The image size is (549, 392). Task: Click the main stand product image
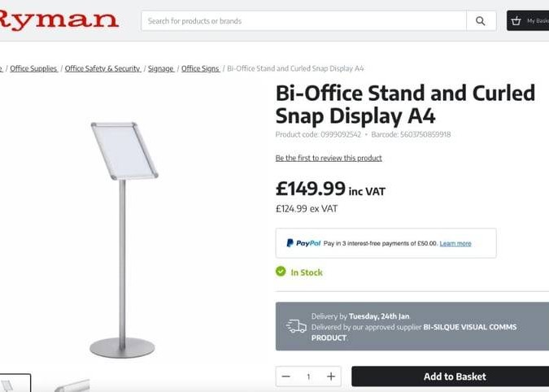tap(124, 240)
